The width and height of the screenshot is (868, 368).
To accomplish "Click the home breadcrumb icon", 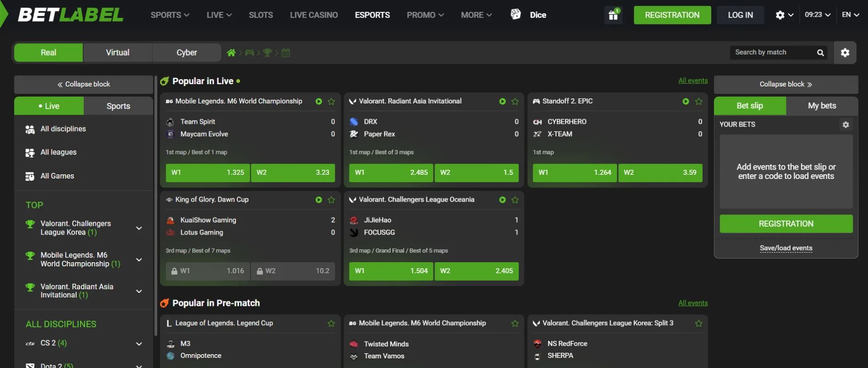I will 231,52.
